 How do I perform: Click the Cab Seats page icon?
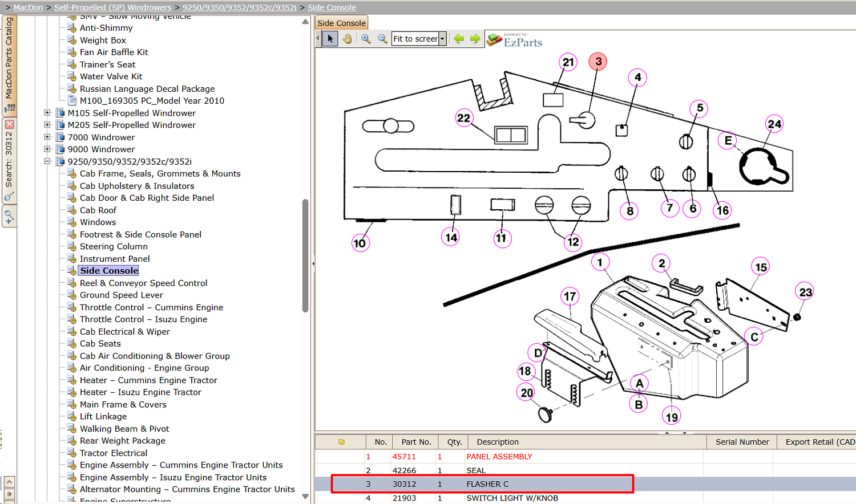point(72,344)
